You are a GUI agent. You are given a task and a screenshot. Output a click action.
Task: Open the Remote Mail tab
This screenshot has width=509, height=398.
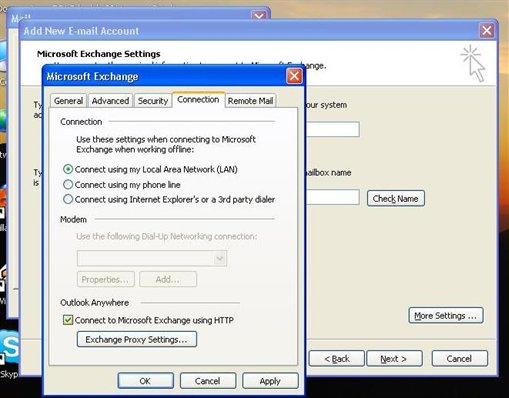point(250,101)
